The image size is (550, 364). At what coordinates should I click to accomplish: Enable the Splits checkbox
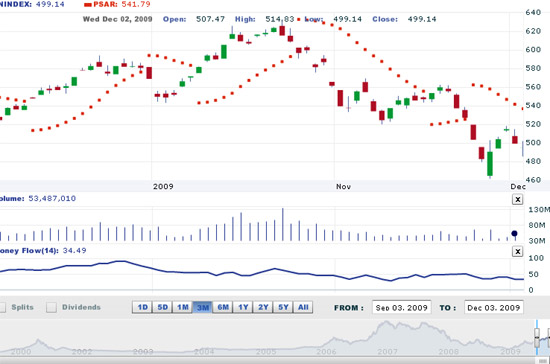point(2,308)
